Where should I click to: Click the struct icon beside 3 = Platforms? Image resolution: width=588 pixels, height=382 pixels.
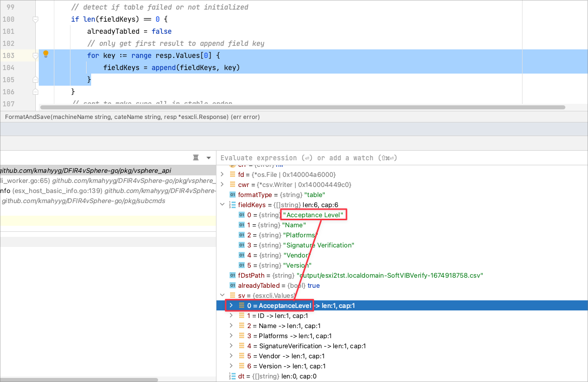point(242,336)
